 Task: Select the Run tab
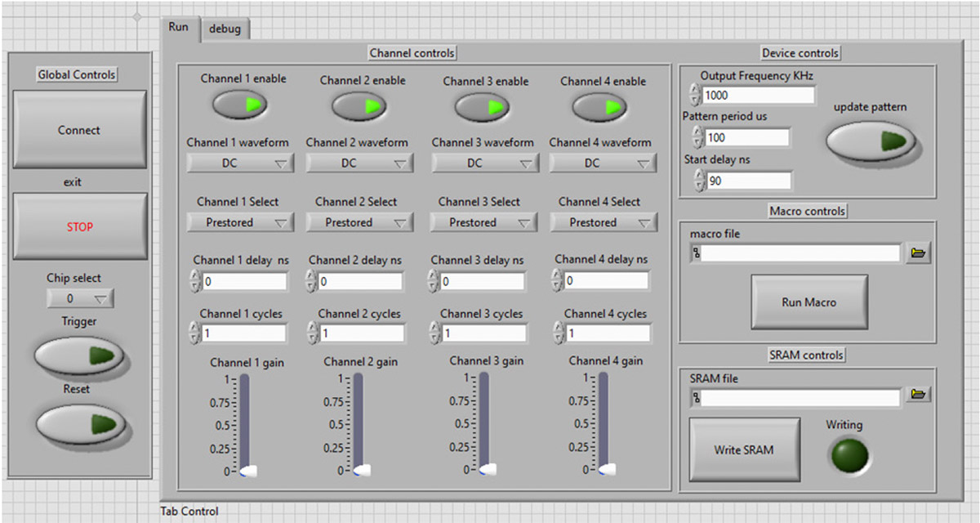point(179,27)
